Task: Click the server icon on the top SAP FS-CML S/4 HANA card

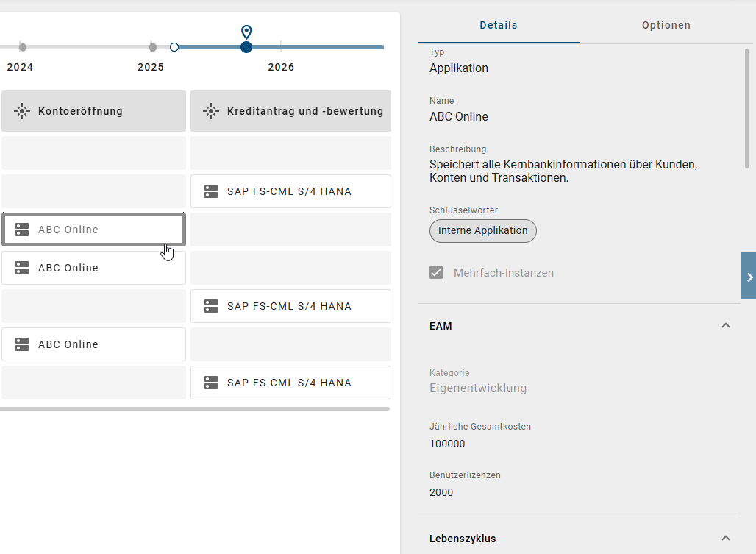Action: [x=211, y=191]
